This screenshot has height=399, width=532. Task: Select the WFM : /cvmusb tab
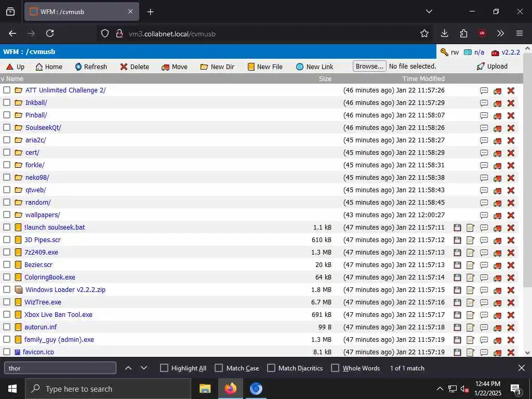click(82, 11)
